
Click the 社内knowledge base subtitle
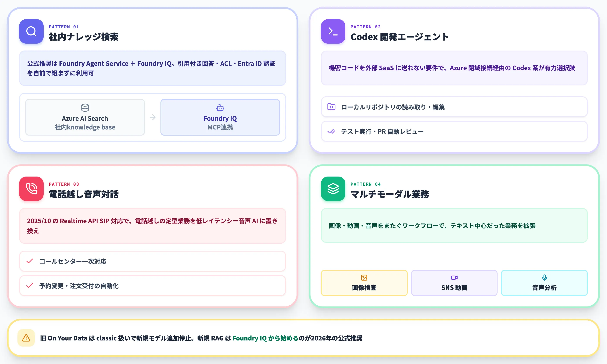pos(85,127)
